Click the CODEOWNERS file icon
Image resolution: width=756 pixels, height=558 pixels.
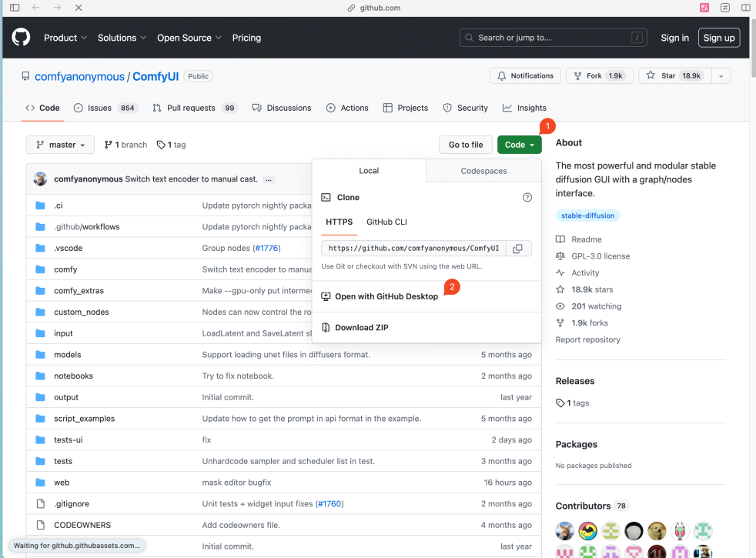(x=41, y=525)
